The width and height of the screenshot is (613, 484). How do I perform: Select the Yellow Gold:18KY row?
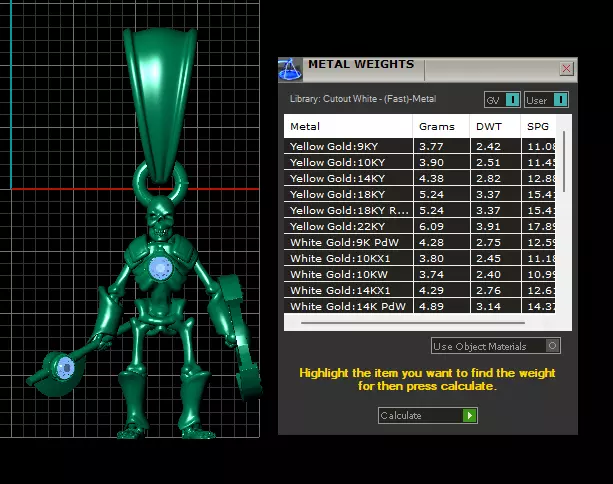[x=419, y=194]
